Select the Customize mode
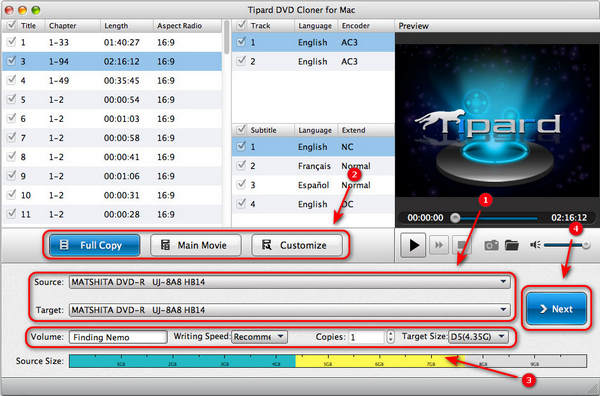 click(x=297, y=245)
